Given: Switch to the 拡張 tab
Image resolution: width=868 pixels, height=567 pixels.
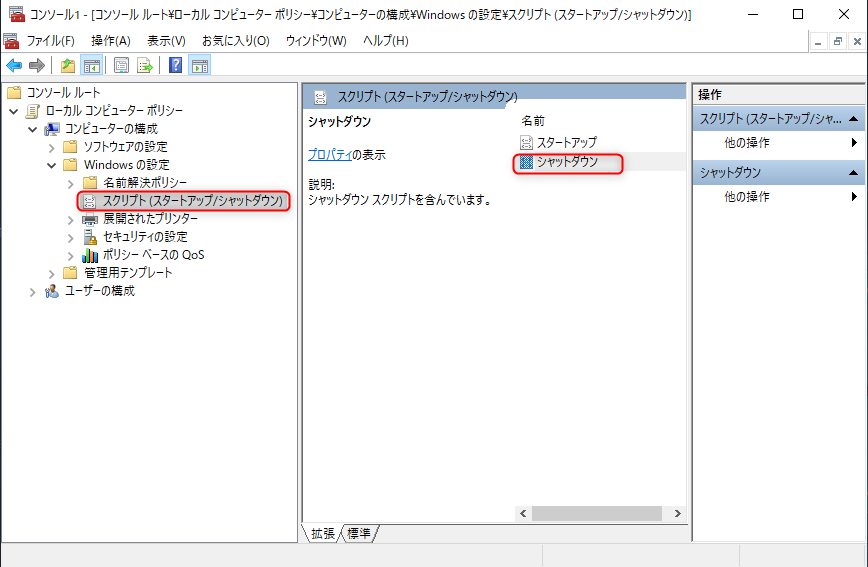Looking at the screenshot, I should 322,533.
